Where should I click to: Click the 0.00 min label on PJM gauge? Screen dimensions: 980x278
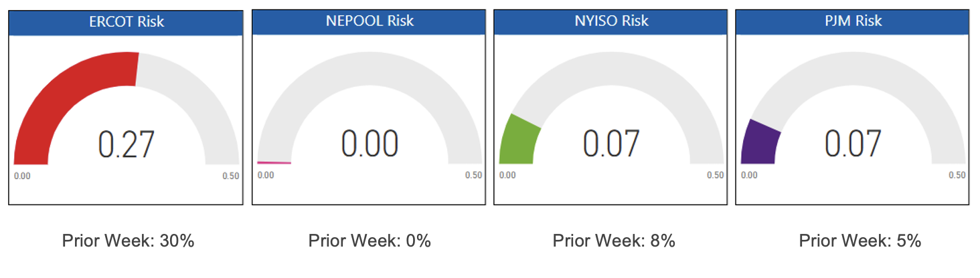(749, 175)
